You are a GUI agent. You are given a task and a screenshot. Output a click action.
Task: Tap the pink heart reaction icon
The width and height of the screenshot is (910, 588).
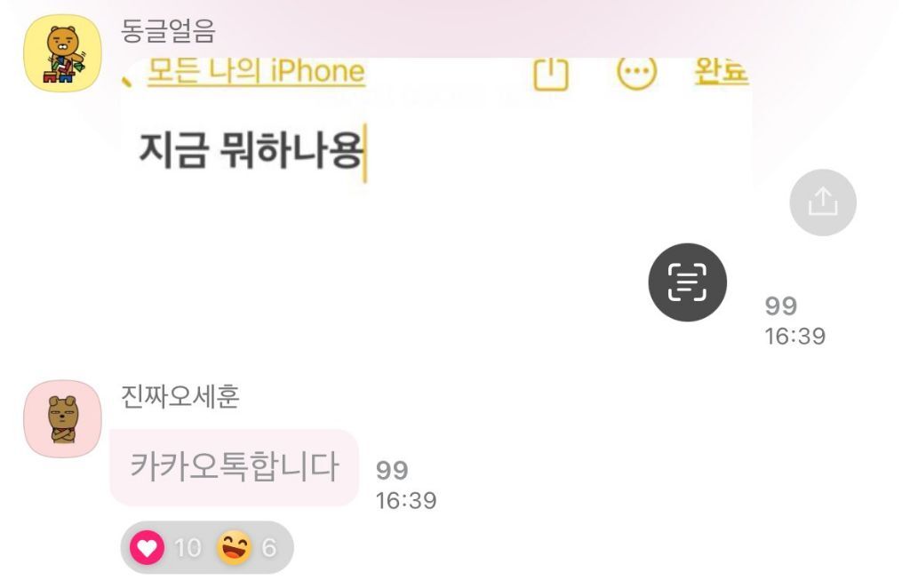point(147,547)
